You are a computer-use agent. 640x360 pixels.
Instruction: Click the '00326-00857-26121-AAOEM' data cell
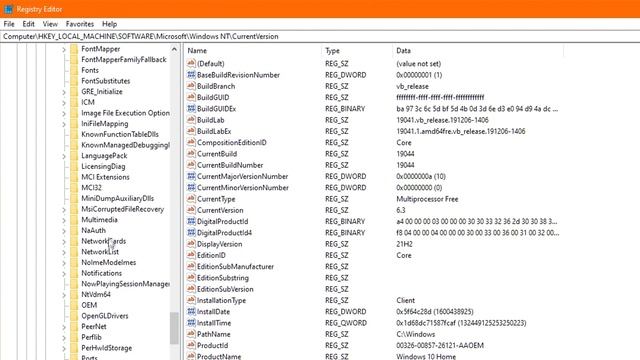440,345
